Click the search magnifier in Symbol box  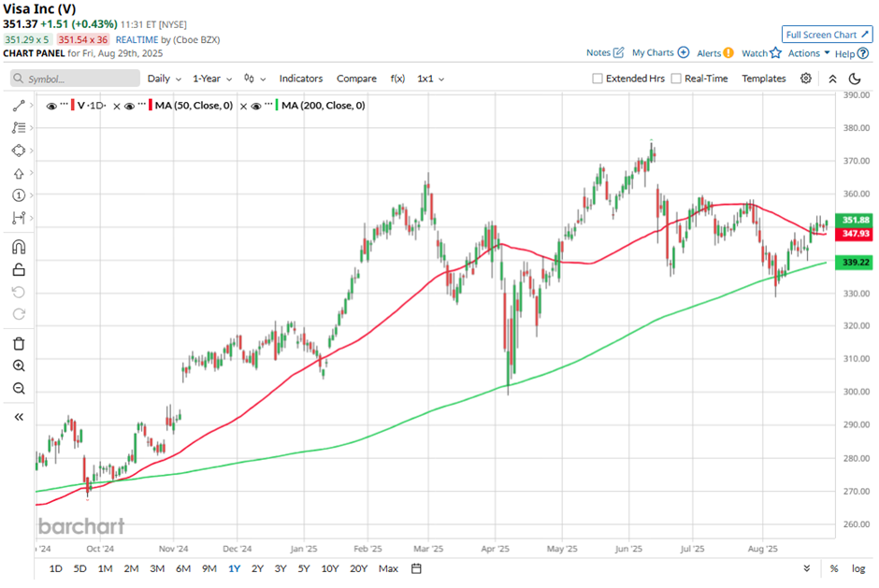click(19, 79)
